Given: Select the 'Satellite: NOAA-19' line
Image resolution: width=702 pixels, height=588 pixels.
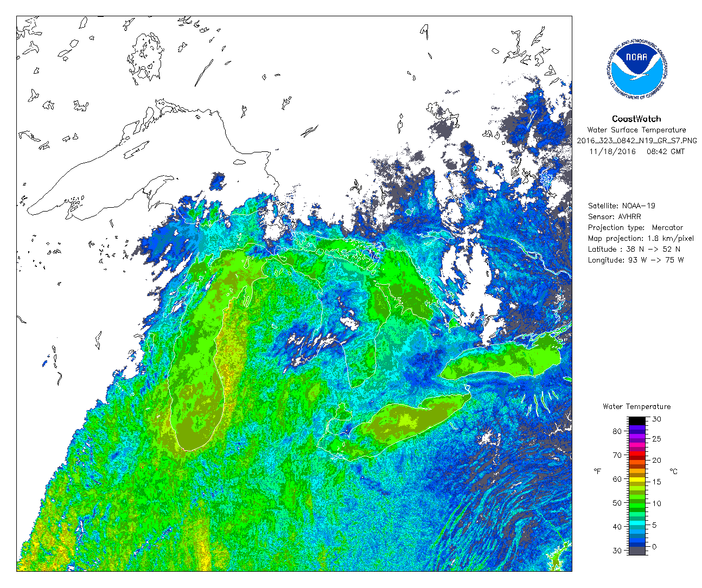Looking at the screenshot, I should [x=622, y=206].
